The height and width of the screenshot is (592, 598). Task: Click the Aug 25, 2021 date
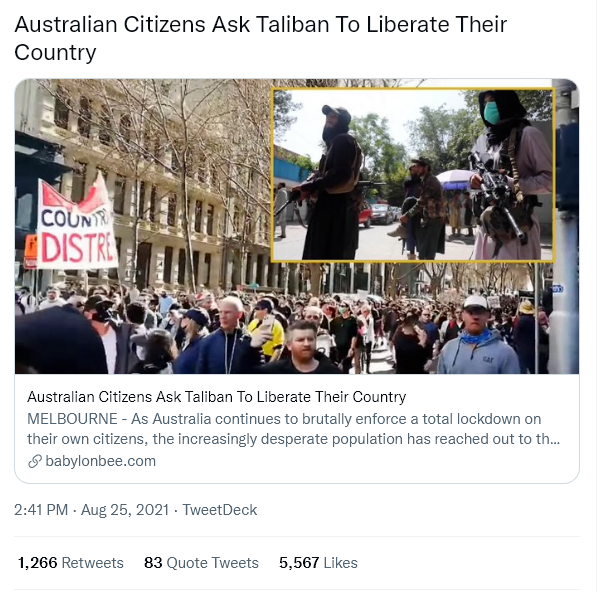click(125, 510)
